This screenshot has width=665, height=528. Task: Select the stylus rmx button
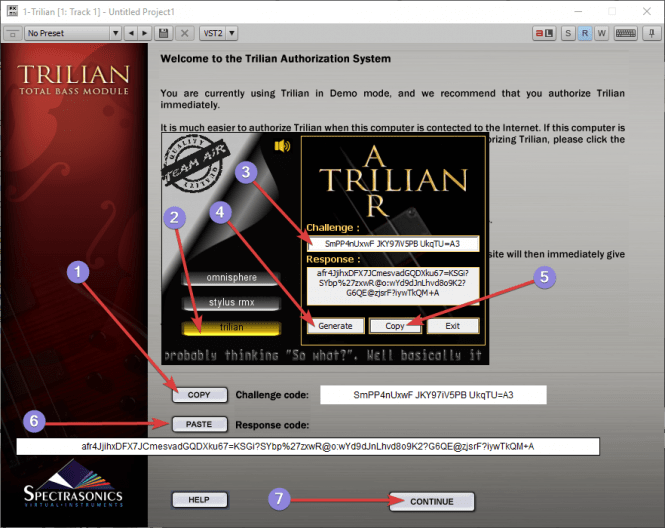pos(232,302)
